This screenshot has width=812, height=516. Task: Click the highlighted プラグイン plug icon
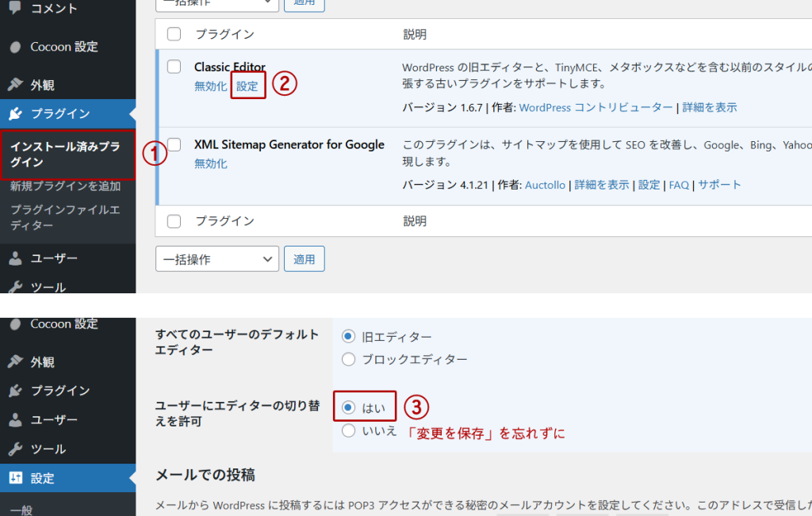pos(16,113)
